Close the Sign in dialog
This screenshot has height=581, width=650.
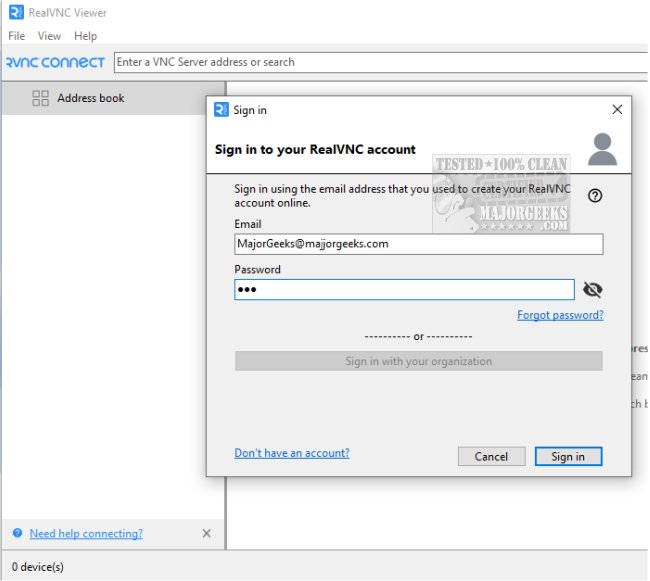click(x=617, y=109)
